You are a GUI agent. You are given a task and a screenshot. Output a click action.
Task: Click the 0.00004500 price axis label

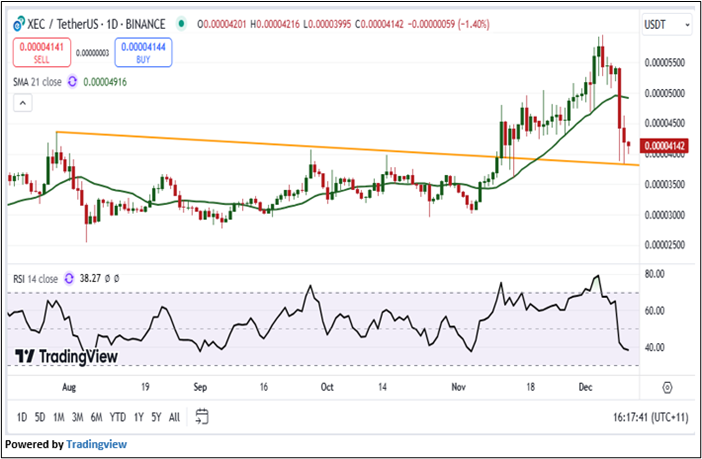tap(665, 123)
